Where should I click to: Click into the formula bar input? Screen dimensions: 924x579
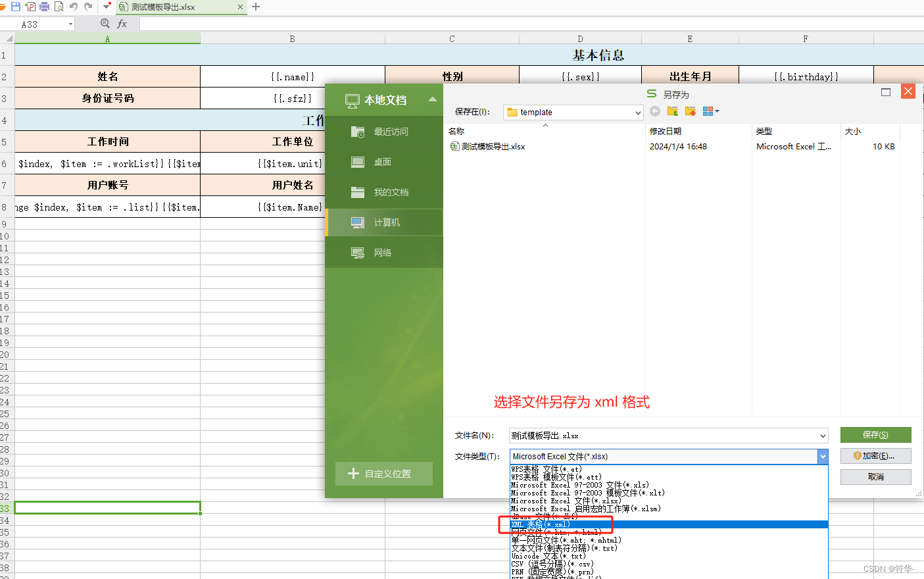(x=531, y=24)
